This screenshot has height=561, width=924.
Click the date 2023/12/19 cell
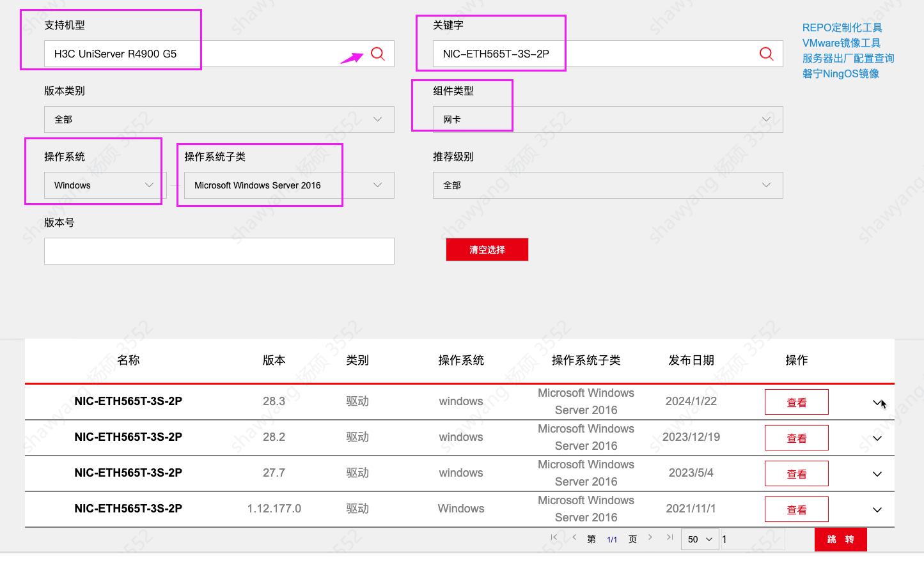(691, 437)
